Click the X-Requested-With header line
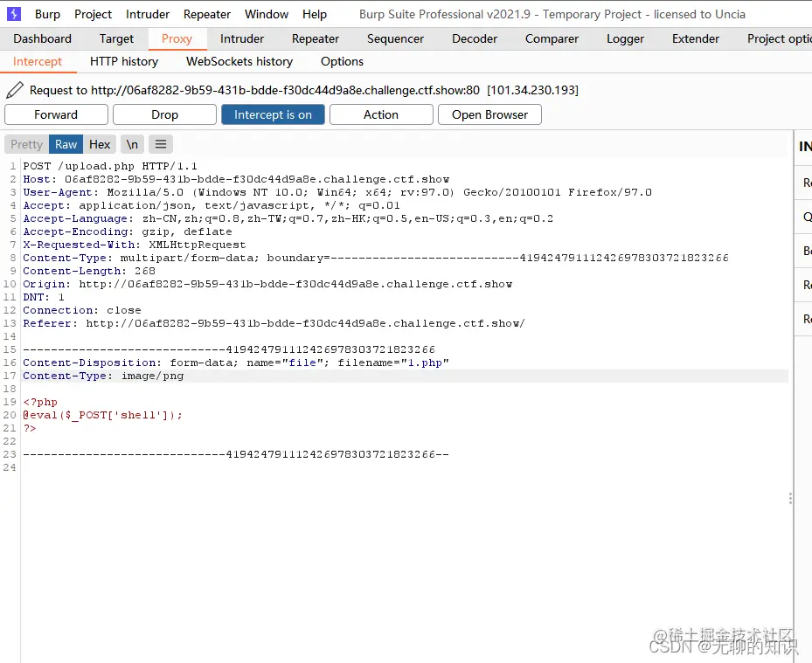The width and height of the screenshot is (812, 663). pyautogui.click(x=134, y=245)
